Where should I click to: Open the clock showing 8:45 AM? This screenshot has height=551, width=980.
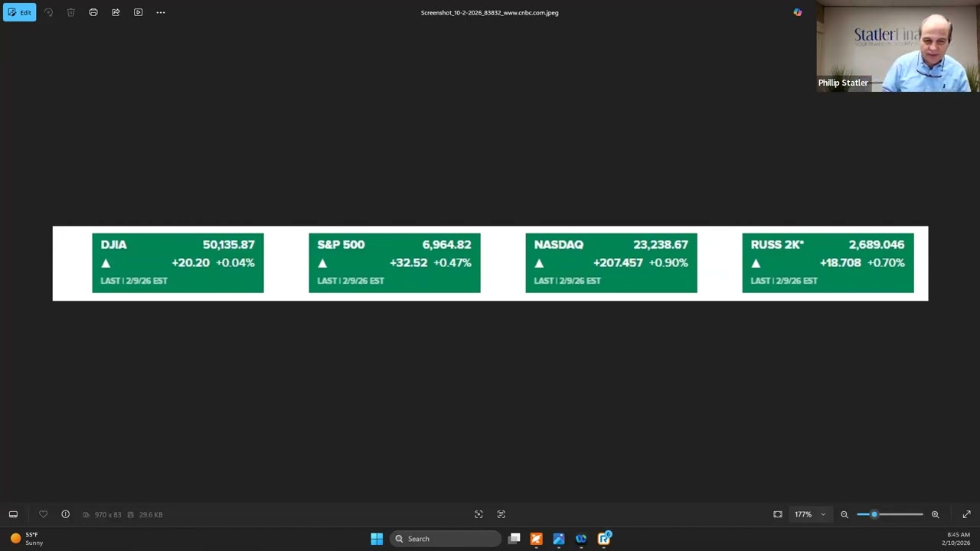(x=958, y=539)
